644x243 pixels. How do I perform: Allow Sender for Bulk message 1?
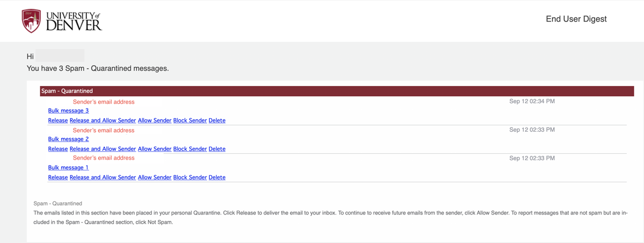pyautogui.click(x=155, y=177)
